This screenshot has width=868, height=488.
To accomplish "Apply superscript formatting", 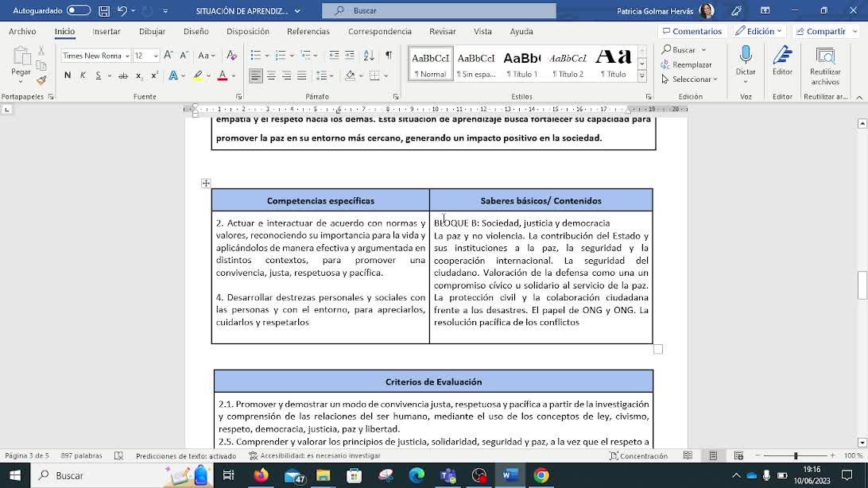I will (x=154, y=76).
